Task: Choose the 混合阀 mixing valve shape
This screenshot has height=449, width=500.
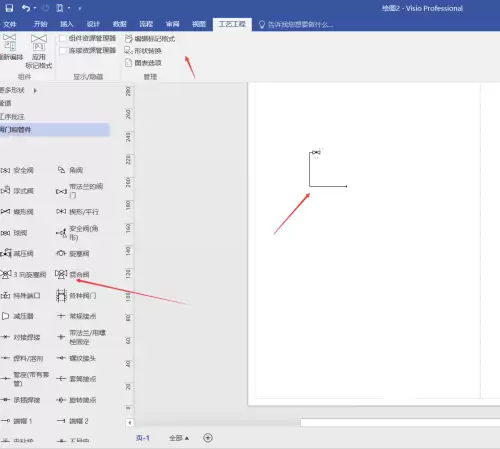Action: click(x=73, y=274)
